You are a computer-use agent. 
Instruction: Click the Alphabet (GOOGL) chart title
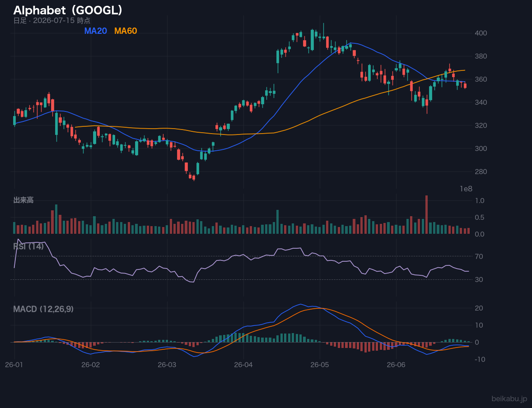[x=68, y=10]
